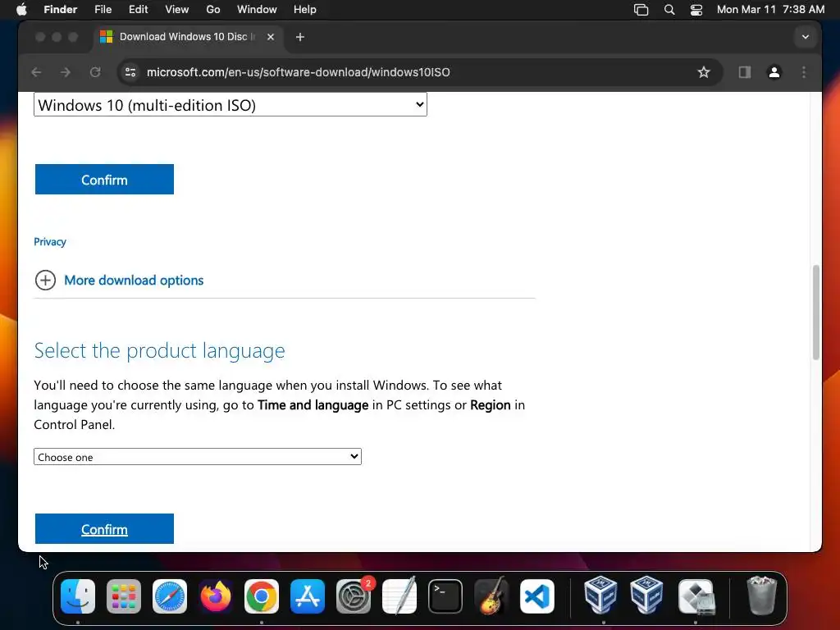Screen dimensions: 840x630
Task: Open the first VirtualBox Dock icon
Action: [x=600, y=595]
